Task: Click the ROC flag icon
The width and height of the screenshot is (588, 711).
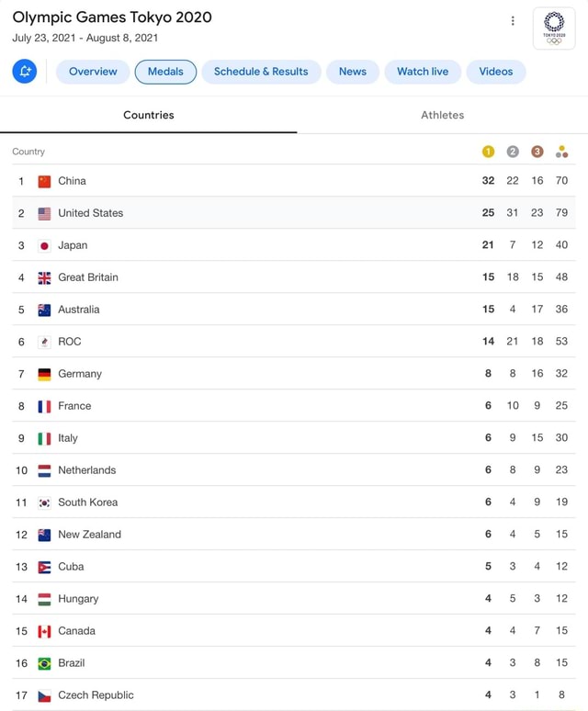Action: pyautogui.click(x=44, y=342)
